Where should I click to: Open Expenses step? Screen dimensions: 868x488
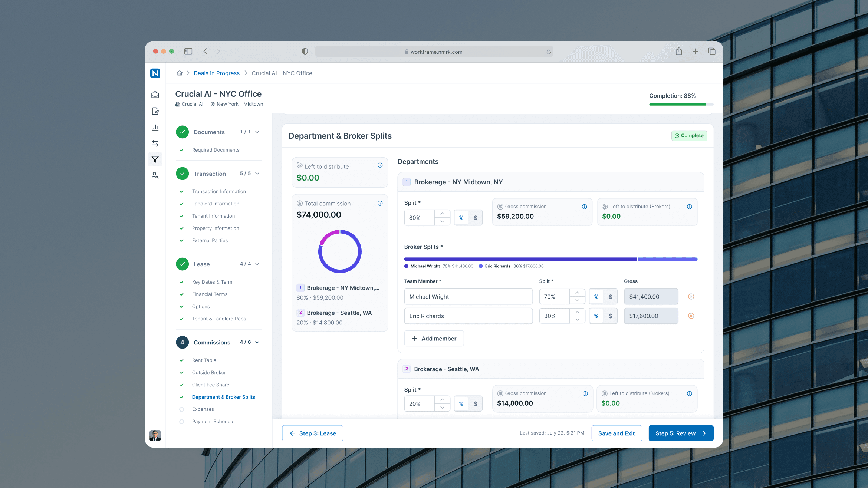(x=203, y=409)
